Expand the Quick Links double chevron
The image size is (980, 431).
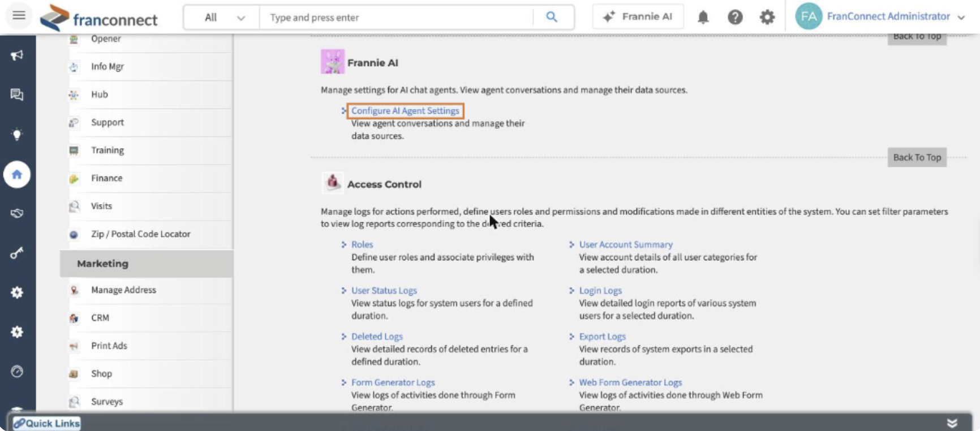coord(952,423)
